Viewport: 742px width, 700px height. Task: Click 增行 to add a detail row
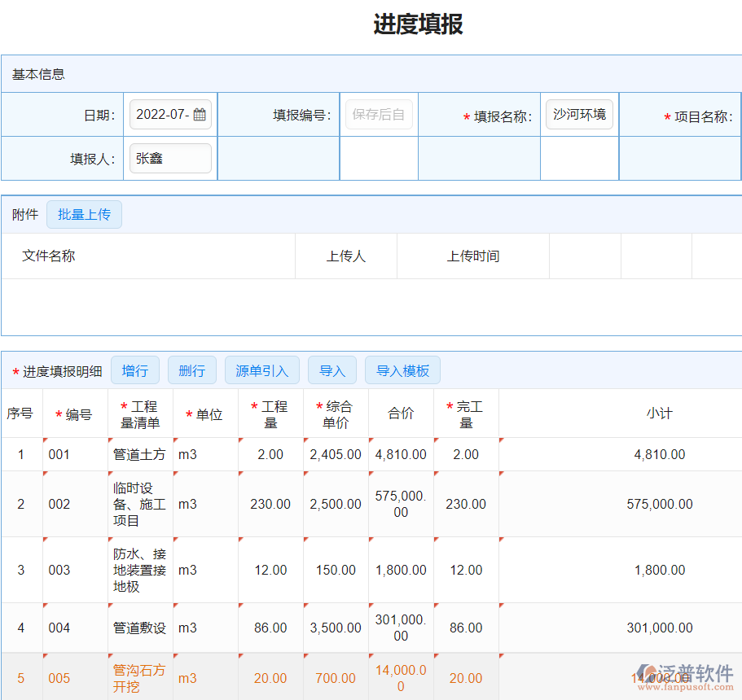(x=135, y=370)
